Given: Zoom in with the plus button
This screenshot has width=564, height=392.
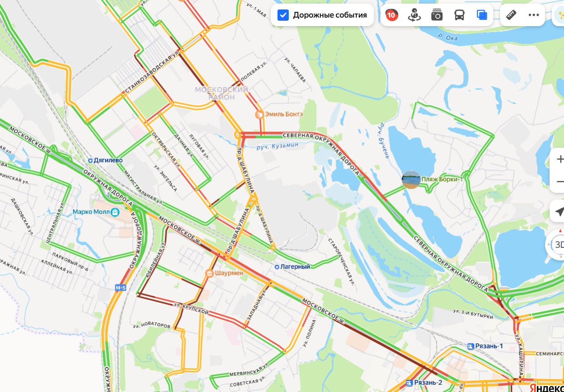Looking at the screenshot, I should pyautogui.click(x=559, y=159).
